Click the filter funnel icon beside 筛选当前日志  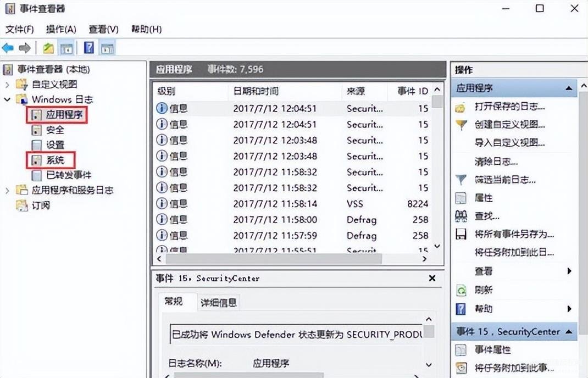click(x=461, y=180)
